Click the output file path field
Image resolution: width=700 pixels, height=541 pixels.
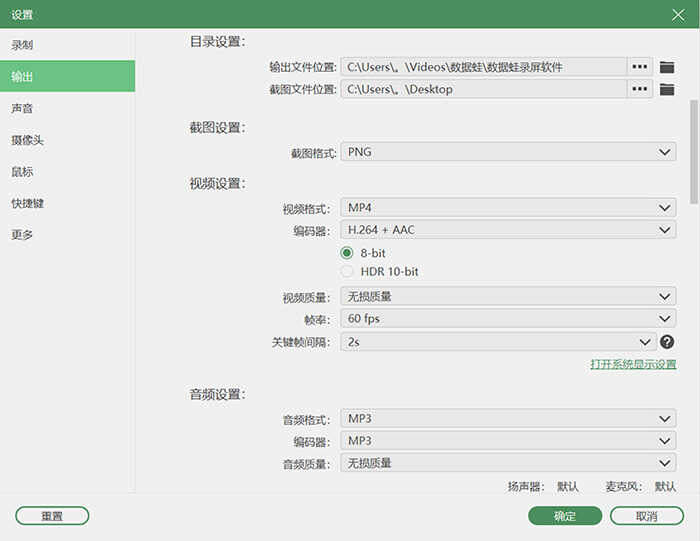pyautogui.click(x=484, y=67)
